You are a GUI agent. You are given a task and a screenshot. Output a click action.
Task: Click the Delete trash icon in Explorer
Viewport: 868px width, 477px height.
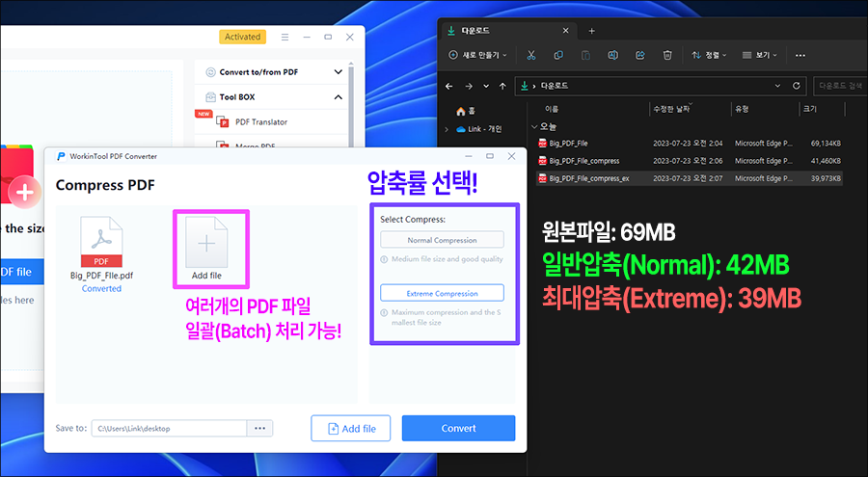point(667,55)
